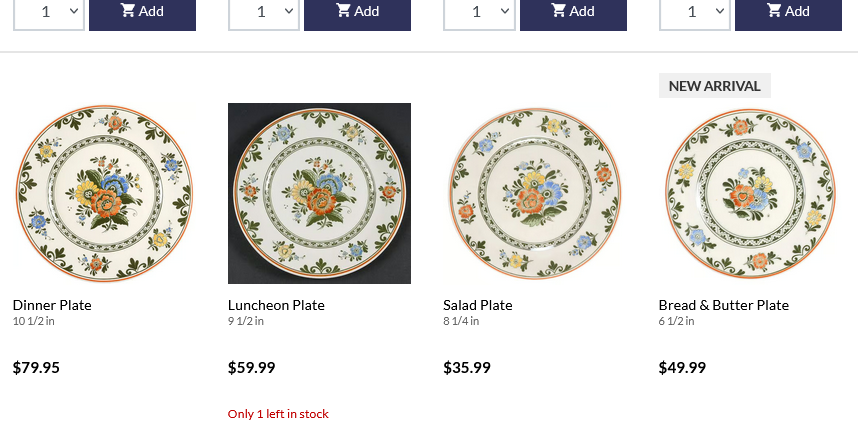View the Salad Plate product image
Image resolution: width=864 pixels, height=426 pixels.
click(x=534, y=193)
